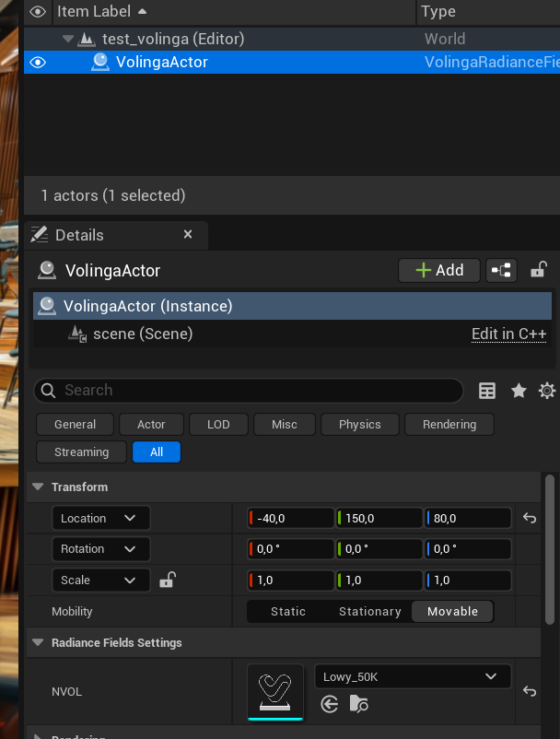
Task: Open the Lowy_50K asset dropdown
Action: click(412, 677)
